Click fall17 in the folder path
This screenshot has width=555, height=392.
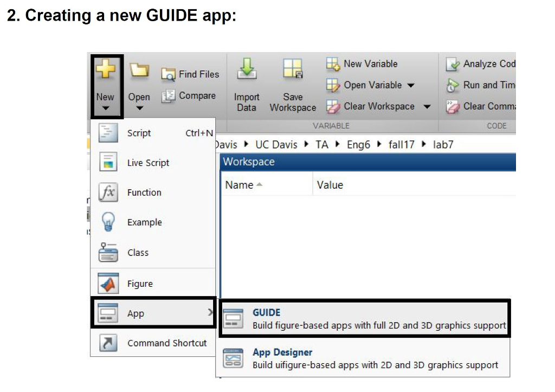[402, 144]
